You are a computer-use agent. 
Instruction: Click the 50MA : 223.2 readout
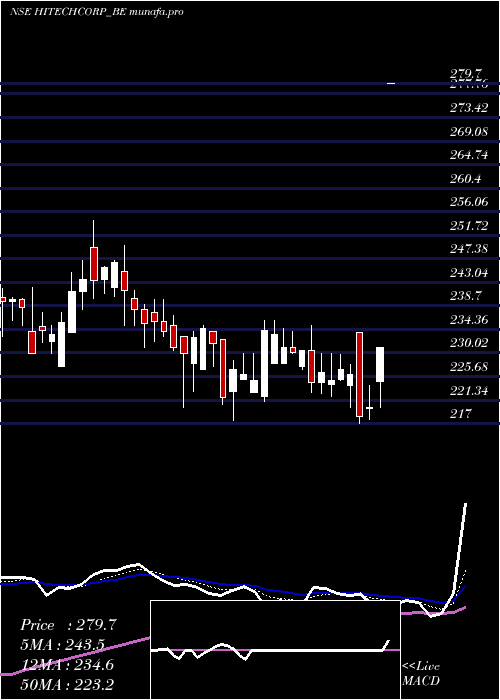coord(67,684)
